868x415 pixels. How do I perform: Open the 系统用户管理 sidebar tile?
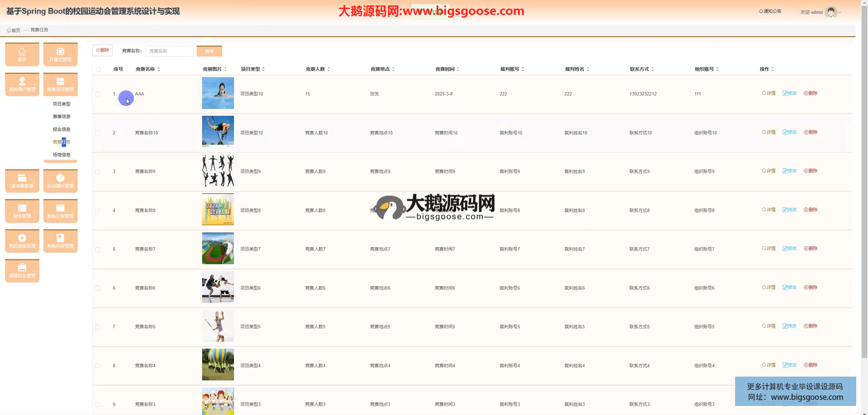point(22,84)
